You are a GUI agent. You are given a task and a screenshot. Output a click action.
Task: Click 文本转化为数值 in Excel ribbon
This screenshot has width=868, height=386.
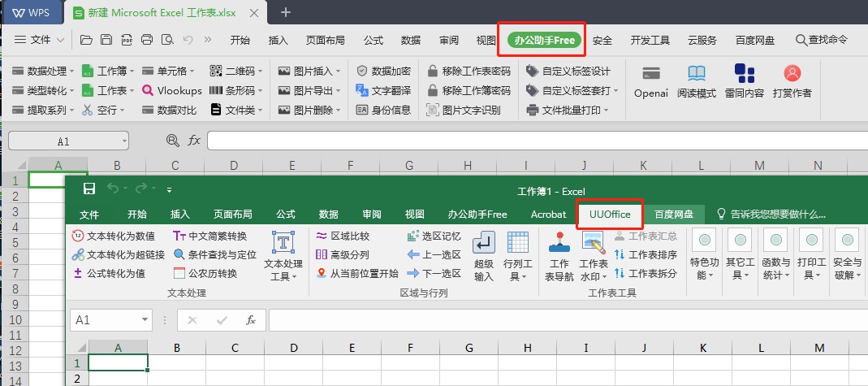[x=114, y=236]
